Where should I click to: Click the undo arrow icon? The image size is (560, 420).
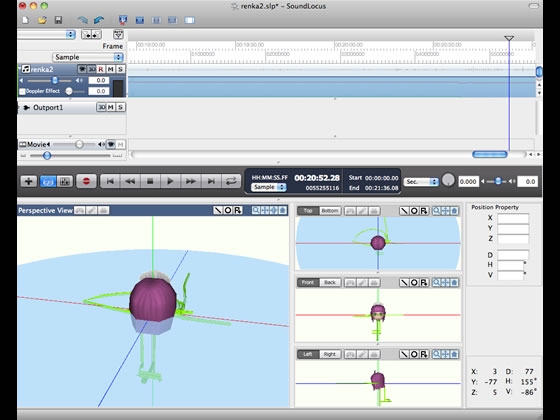point(82,20)
